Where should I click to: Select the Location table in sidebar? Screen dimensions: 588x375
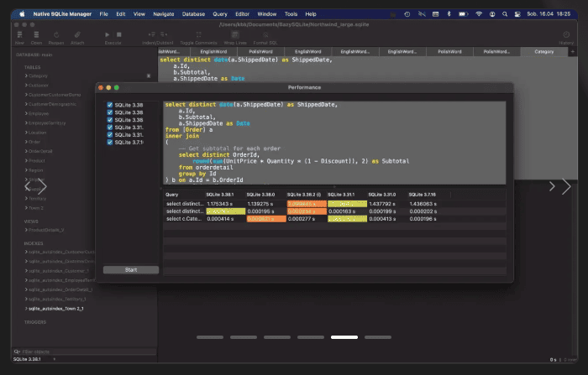click(38, 133)
